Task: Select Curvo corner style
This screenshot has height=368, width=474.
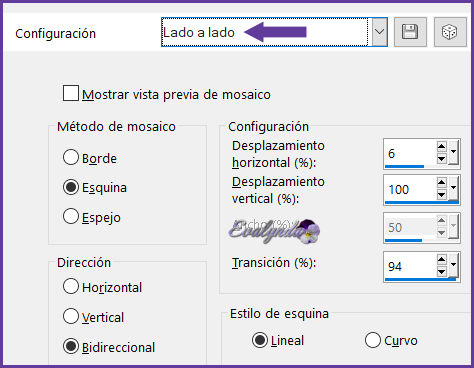Action: coord(372,340)
